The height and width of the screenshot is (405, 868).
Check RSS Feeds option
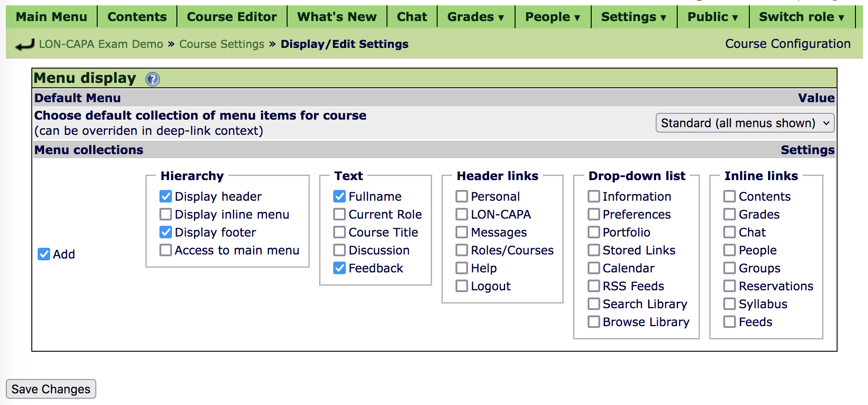[594, 286]
